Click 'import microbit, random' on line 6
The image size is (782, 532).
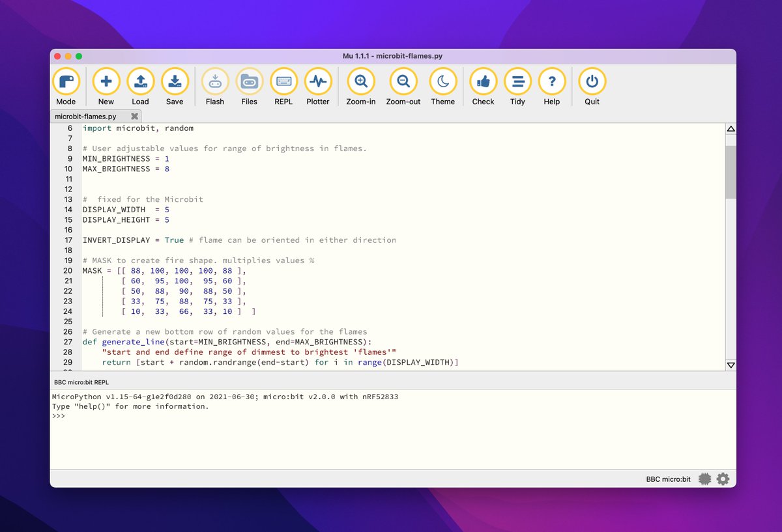(138, 128)
